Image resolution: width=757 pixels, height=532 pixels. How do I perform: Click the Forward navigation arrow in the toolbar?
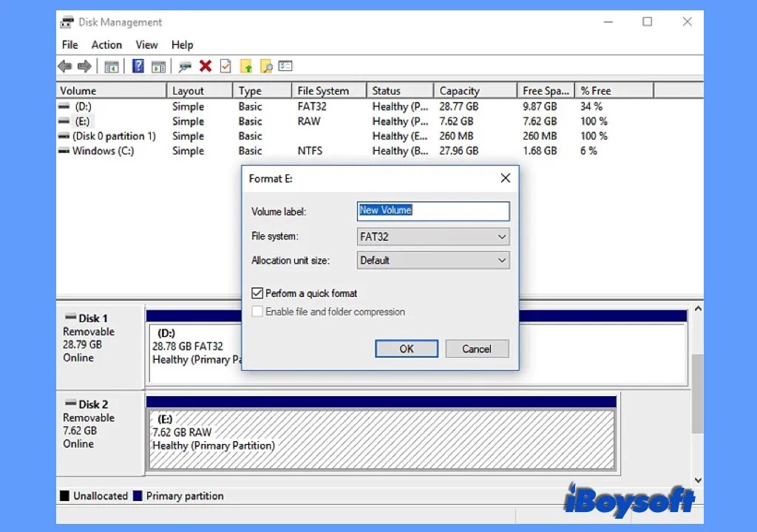[x=84, y=66]
